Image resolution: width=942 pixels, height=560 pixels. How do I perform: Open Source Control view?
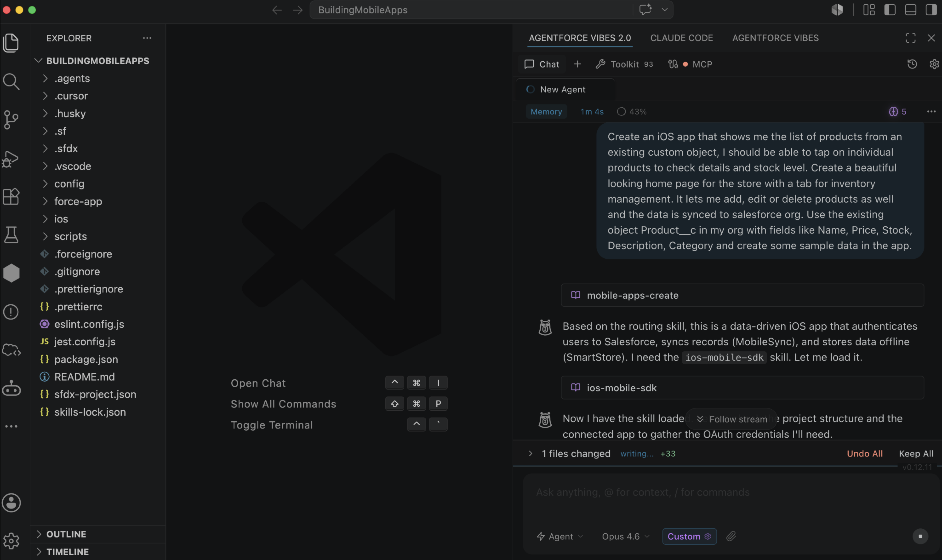coord(11,120)
